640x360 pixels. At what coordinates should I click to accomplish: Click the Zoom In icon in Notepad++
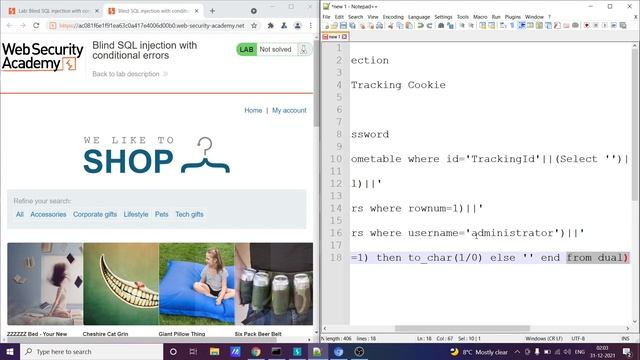(x=462, y=25)
